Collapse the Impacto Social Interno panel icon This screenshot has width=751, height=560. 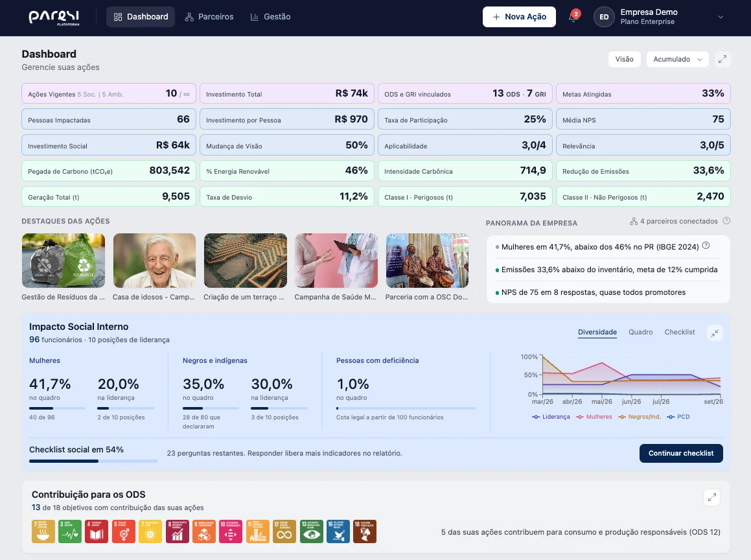(715, 333)
